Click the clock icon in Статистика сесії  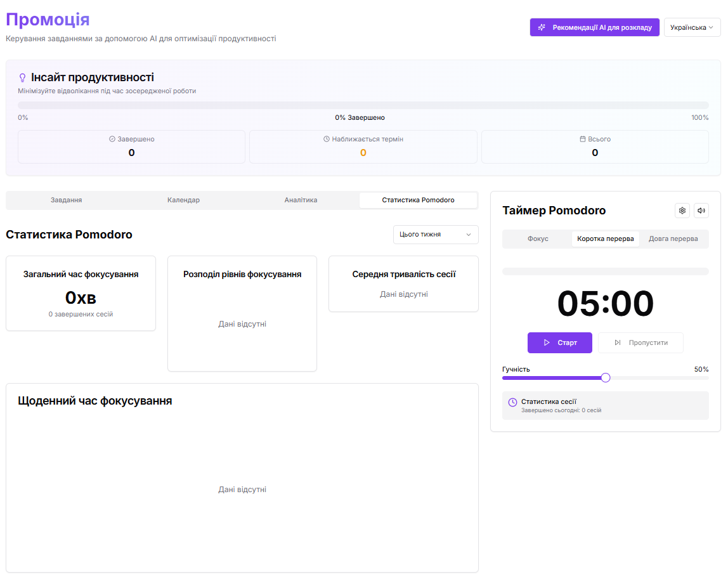click(x=512, y=402)
